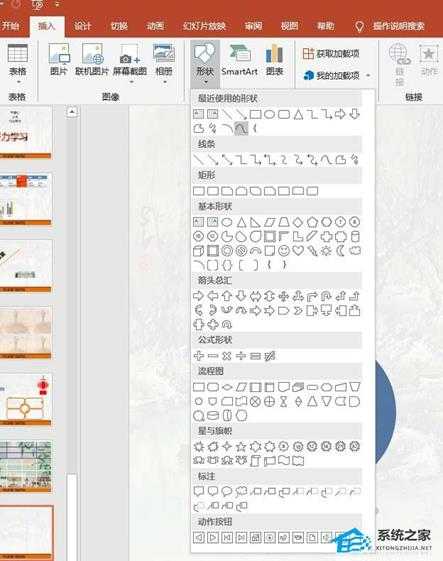Choose the moon shape in 基本形状
The image size is (443, 561).
[x=340, y=250]
